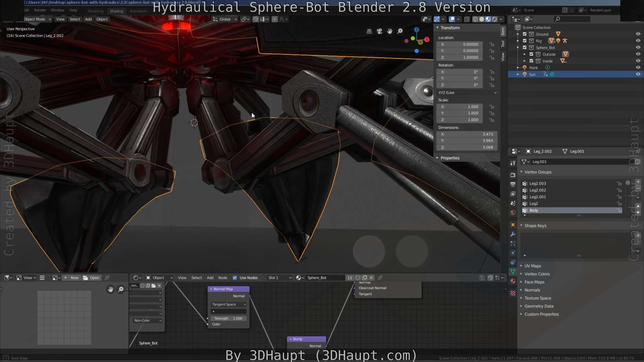Click pan hand icon in image editor
Viewport: 644px width, 362px height.
click(111, 289)
